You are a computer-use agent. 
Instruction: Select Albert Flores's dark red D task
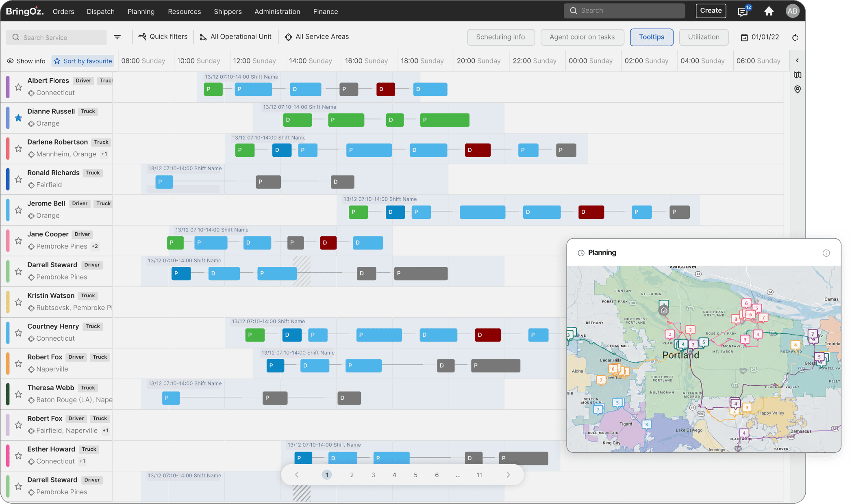[x=386, y=89]
